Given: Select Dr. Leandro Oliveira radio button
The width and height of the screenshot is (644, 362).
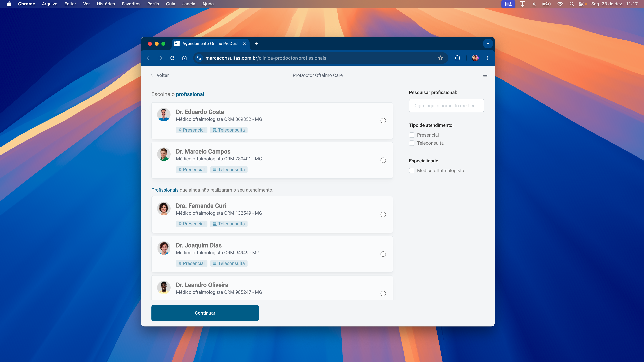Looking at the screenshot, I should [x=383, y=294].
